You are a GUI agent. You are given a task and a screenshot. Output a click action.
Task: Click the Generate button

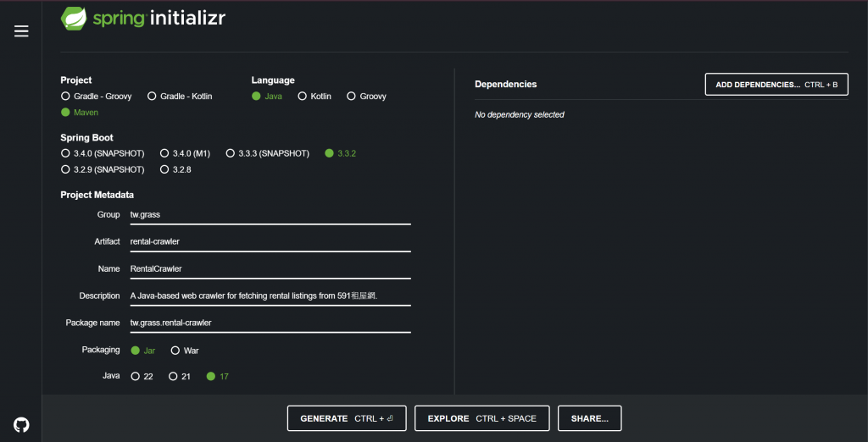(x=347, y=418)
